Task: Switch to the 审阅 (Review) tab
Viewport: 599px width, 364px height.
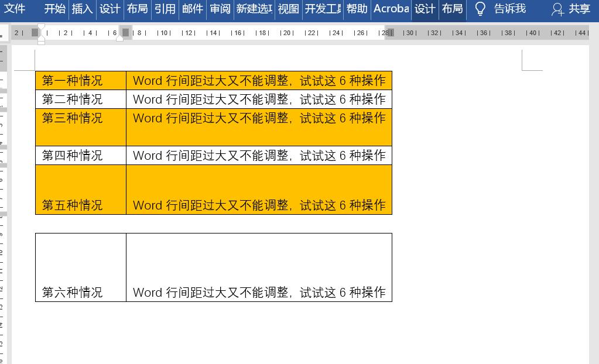Action: tap(220, 9)
